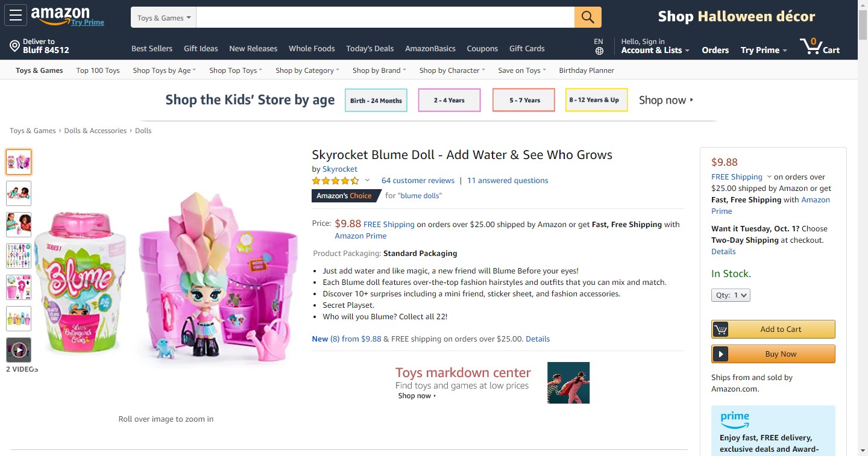Open the Qty quantity dropdown

(731, 295)
